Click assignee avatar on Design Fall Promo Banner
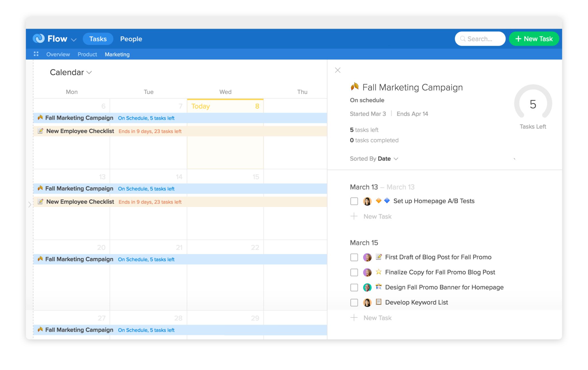 pyautogui.click(x=367, y=287)
